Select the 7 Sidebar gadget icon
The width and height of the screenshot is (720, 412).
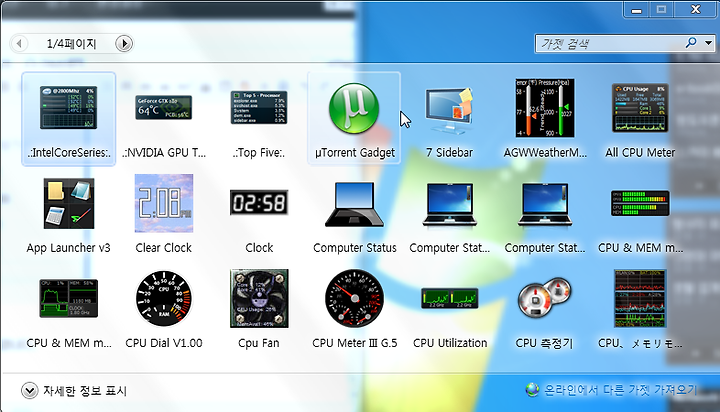[449, 111]
